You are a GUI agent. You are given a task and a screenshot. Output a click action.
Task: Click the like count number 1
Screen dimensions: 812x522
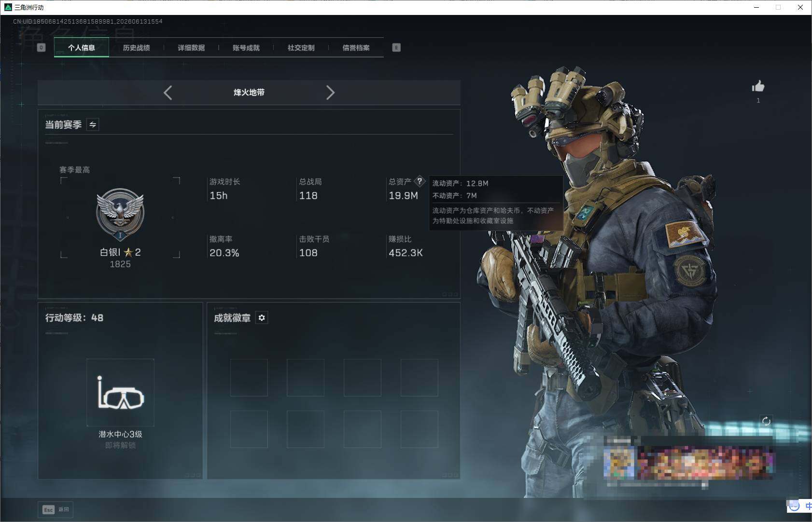pyautogui.click(x=758, y=100)
